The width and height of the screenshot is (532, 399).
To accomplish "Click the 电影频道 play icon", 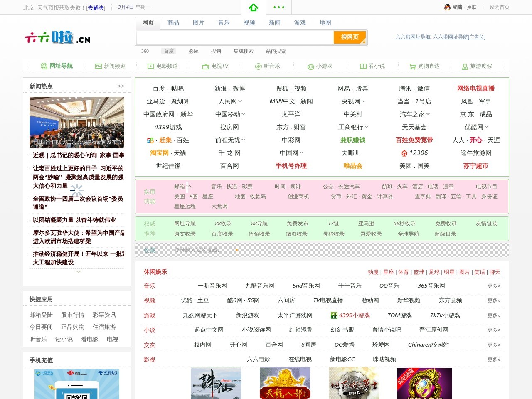I will [151, 66].
